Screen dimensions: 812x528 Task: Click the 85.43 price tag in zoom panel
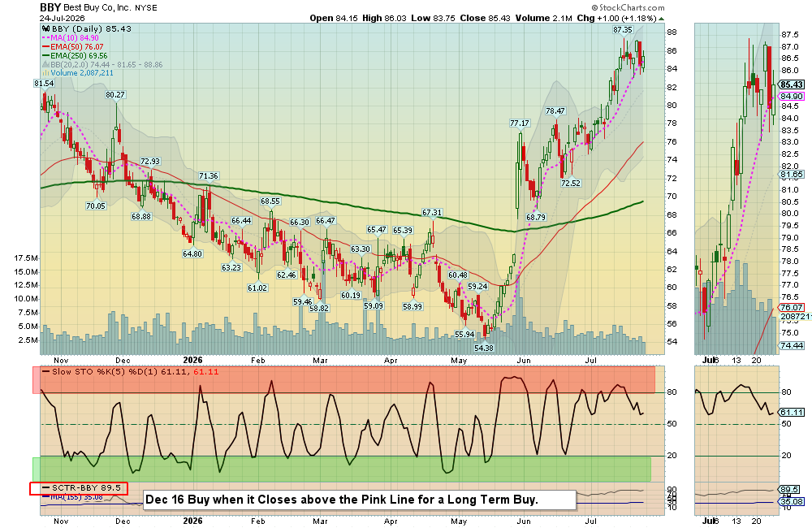pos(792,85)
